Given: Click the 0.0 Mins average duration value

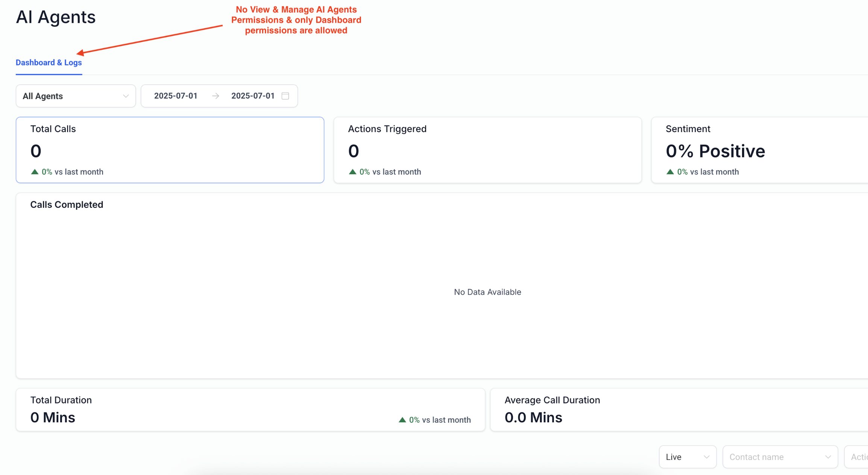Looking at the screenshot, I should pyautogui.click(x=533, y=417).
